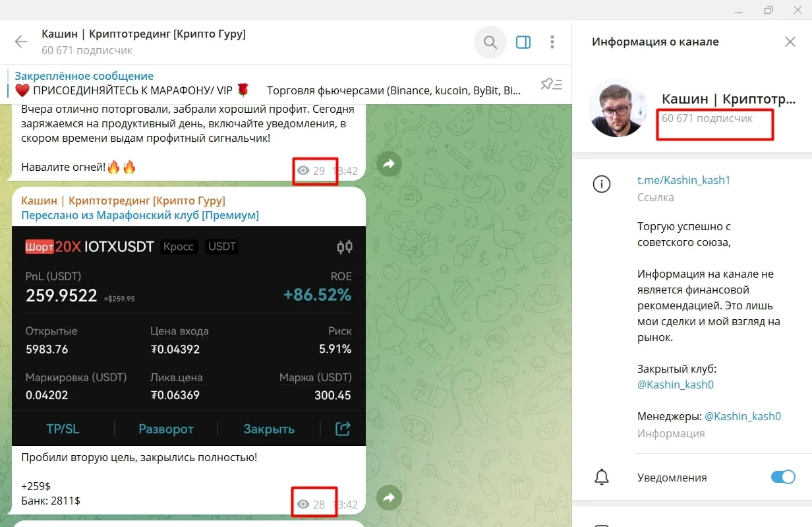Forward the 'Навалите огней' message
This screenshot has width=812, height=527.
click(389, 164)
